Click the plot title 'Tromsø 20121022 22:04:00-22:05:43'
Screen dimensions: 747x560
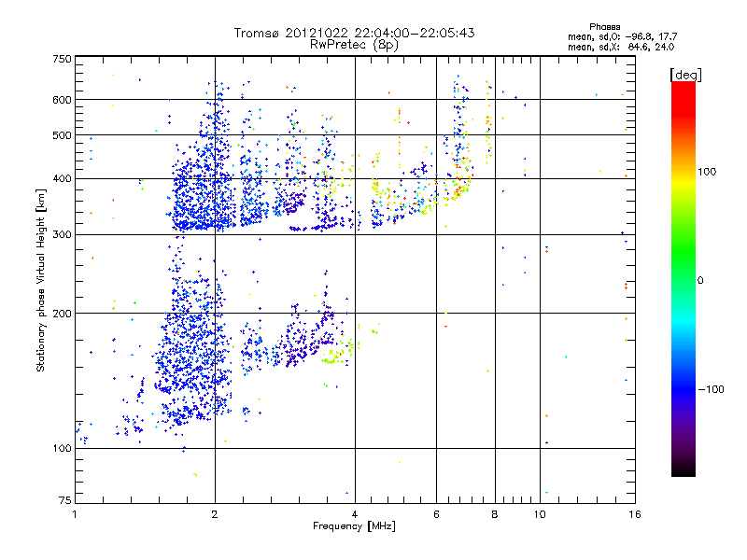[x=354, y=33]
